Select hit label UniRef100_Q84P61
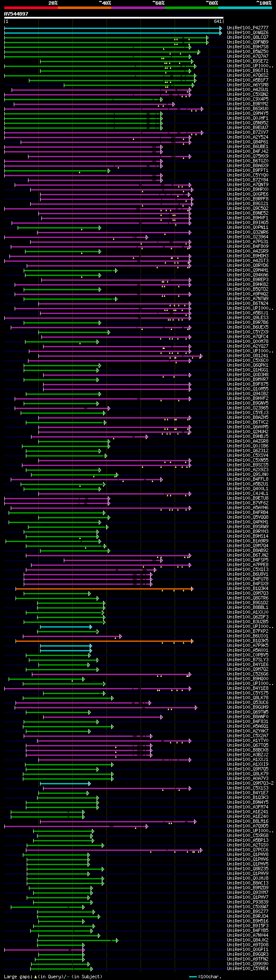 pos(248,142)
